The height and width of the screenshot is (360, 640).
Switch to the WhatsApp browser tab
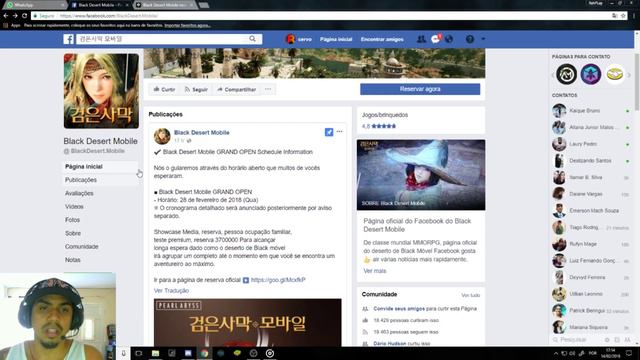[35, 5]
